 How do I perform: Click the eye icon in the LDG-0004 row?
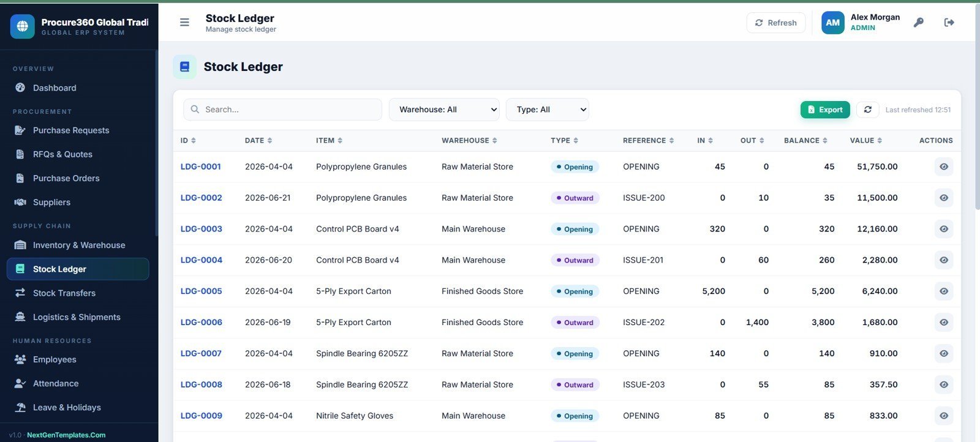[943, 260]
